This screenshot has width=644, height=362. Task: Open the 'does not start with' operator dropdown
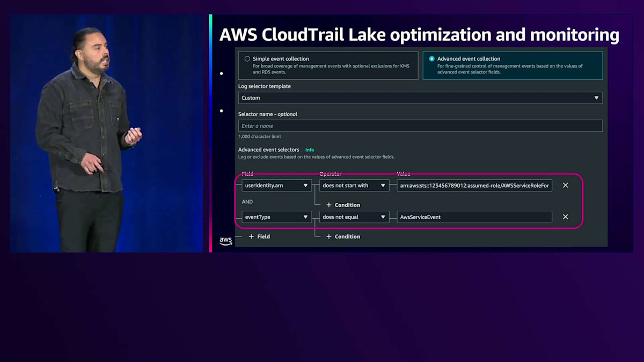[354, 186]
